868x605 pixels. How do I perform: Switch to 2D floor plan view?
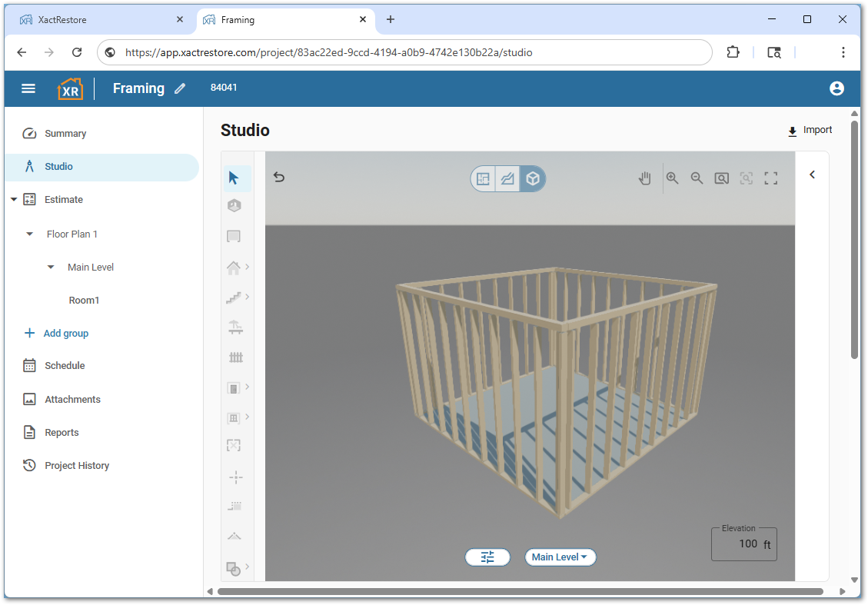point(483,178)
